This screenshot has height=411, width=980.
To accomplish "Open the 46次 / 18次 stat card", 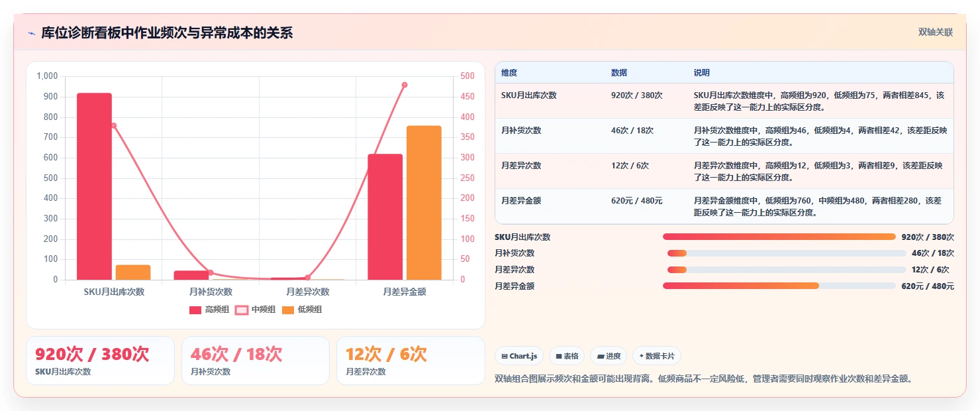I will point(256,361).
